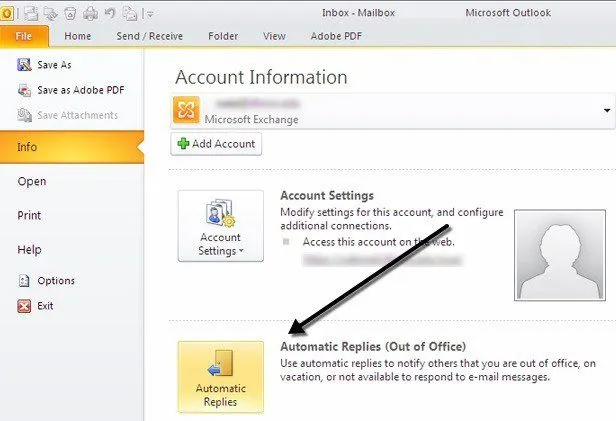Click the orange Microsoft Exchange account icon
This screenshot has width=616, height=421.
tap(186, 110)
